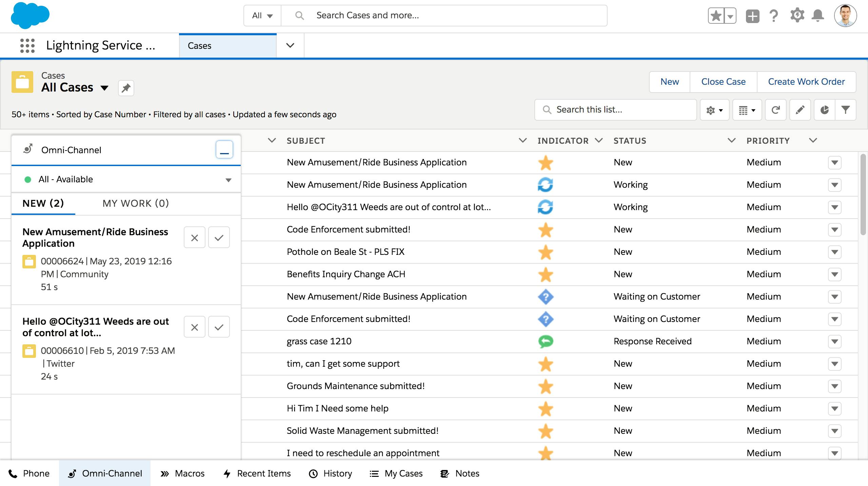Image resolution: width=868 pixels, height=486 pixels.
Task: Open Global Actions plus icon
Action: [752, 16]
